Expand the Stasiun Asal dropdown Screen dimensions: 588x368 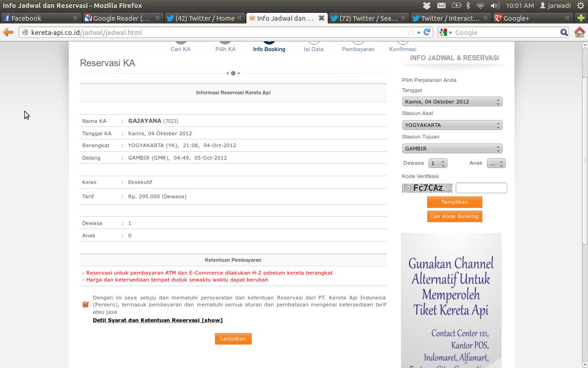pyautogui.click(x=452, y=125)
